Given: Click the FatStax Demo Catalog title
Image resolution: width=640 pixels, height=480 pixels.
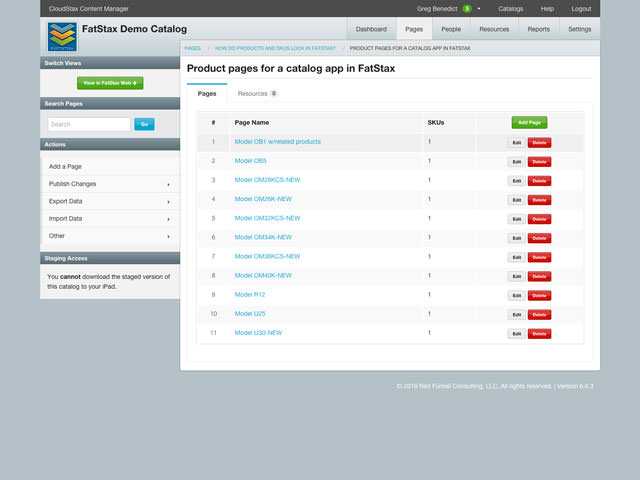Looking at the screenshot, I should 134,29.
